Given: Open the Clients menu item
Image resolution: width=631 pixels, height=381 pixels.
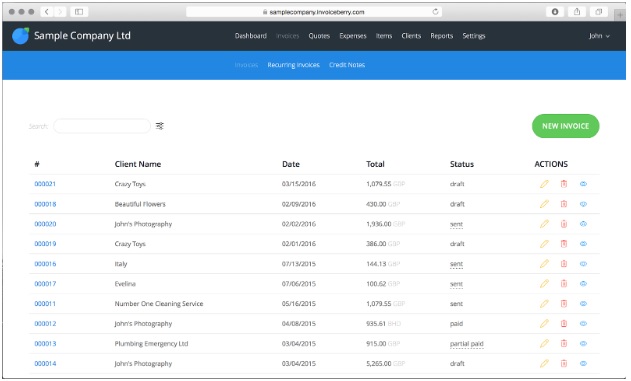Looking at the screenshot, I should (411, 36).
